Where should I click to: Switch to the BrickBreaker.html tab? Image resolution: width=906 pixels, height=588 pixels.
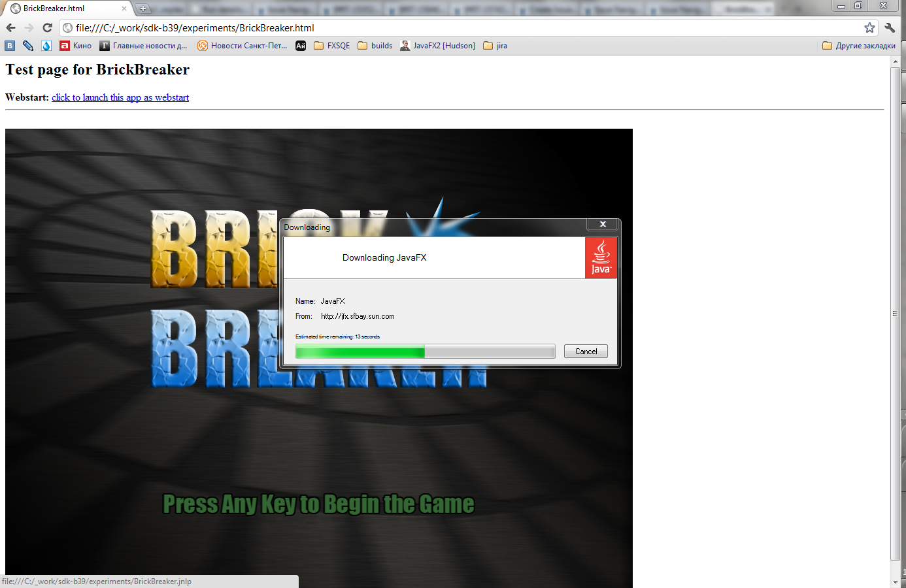click(59, 8)
